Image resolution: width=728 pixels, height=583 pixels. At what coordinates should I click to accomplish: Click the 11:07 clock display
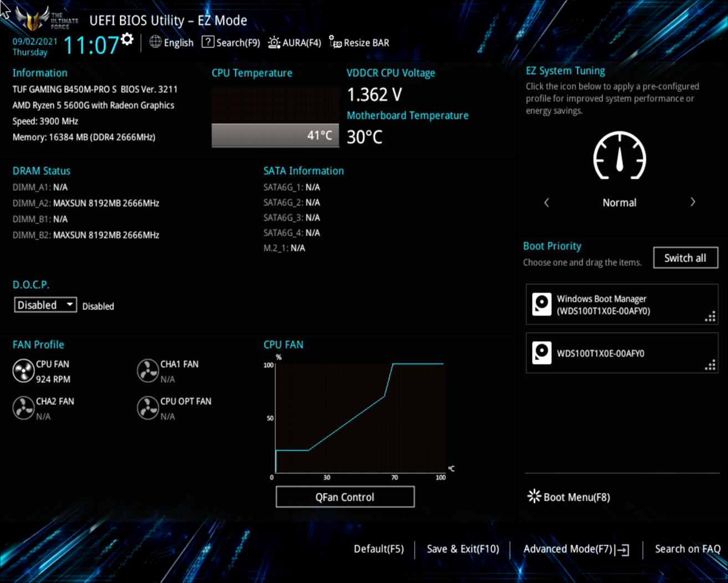91,45
